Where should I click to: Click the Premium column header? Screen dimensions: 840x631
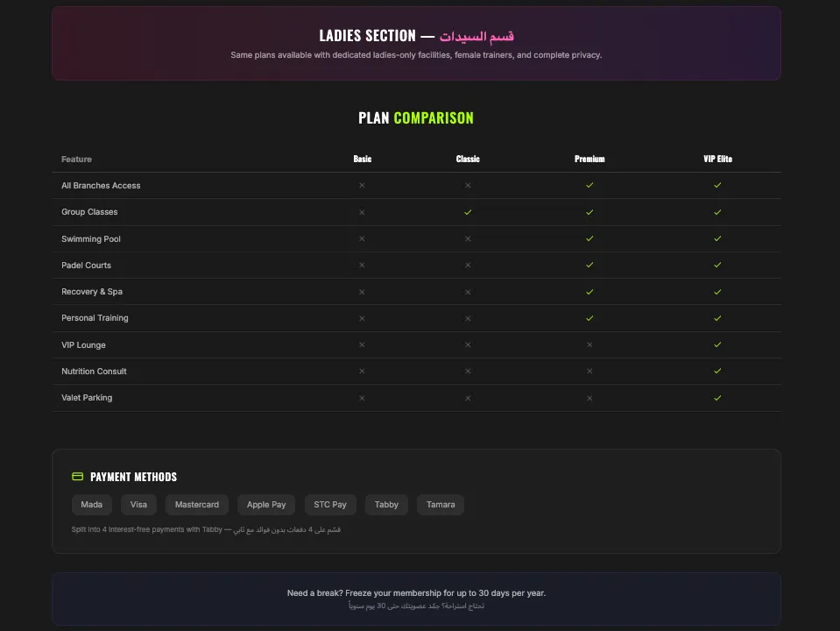589,159
